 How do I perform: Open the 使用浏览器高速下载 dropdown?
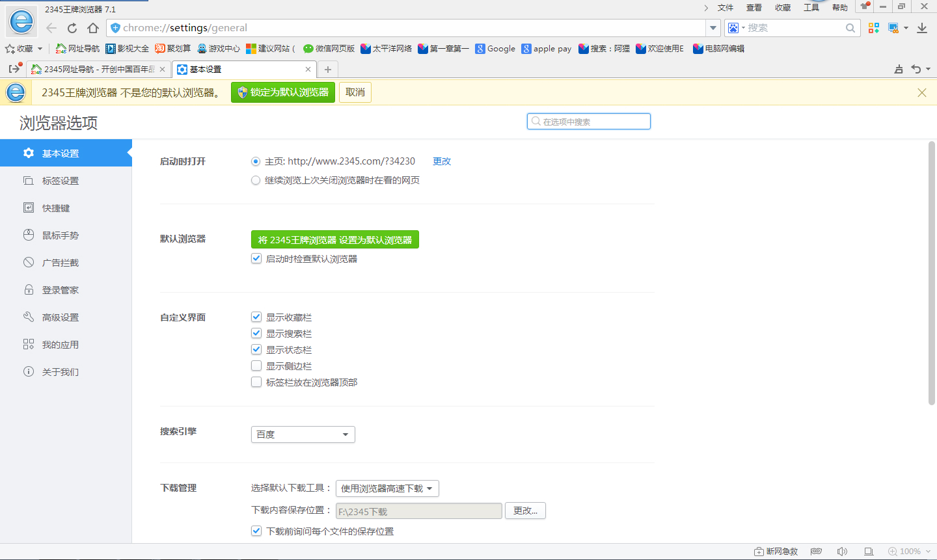pos(387,488)
